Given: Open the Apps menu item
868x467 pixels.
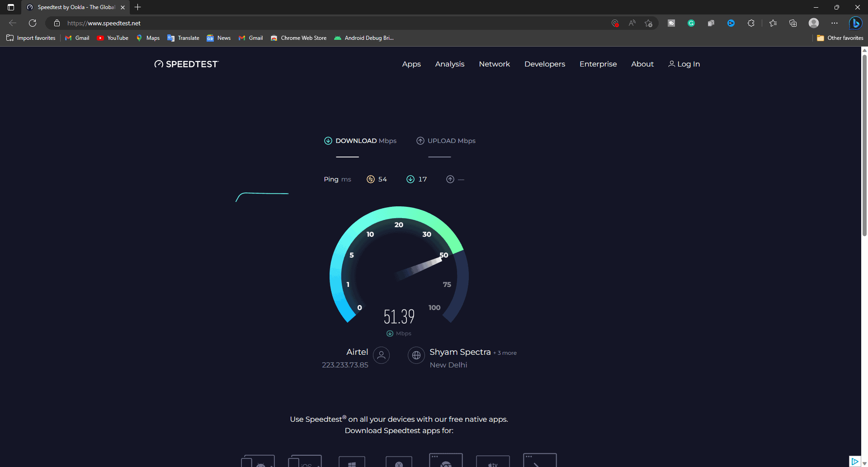Looking at the screenshot, I should pos(411,64).
